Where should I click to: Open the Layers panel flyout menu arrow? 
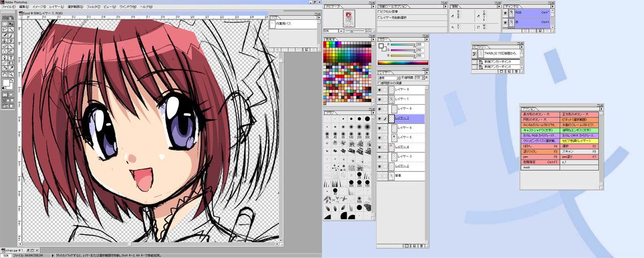(x=427, y=73)
